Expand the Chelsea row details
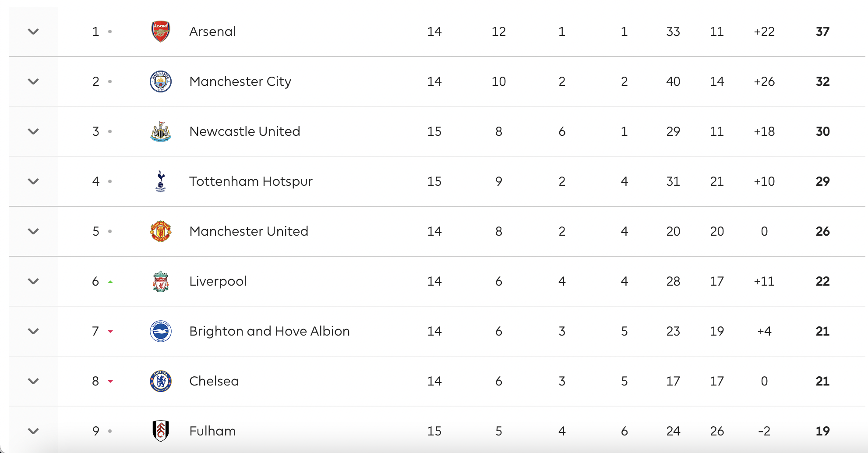Screen dimensions: 868x453 pos(33,381)
